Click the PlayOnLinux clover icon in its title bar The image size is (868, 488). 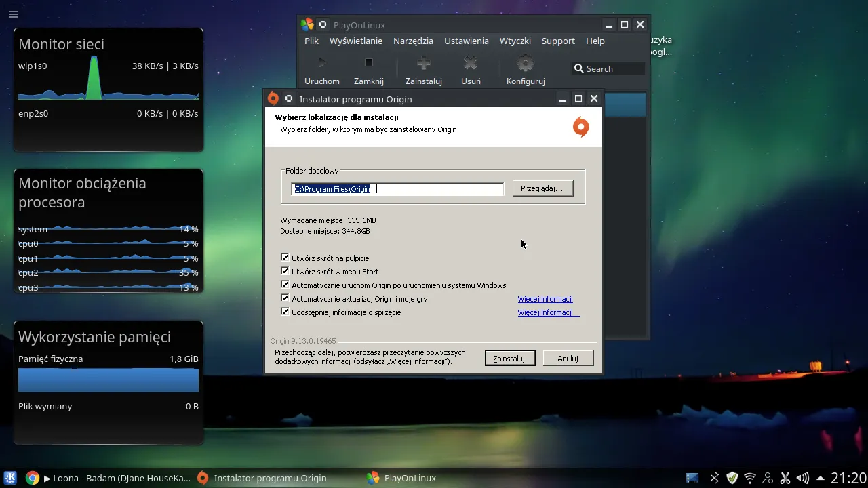(x=307, y=24)
